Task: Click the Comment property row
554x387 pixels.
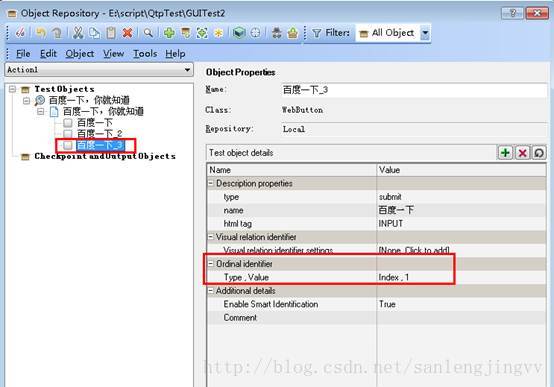Action: click(x=376, y=318)
